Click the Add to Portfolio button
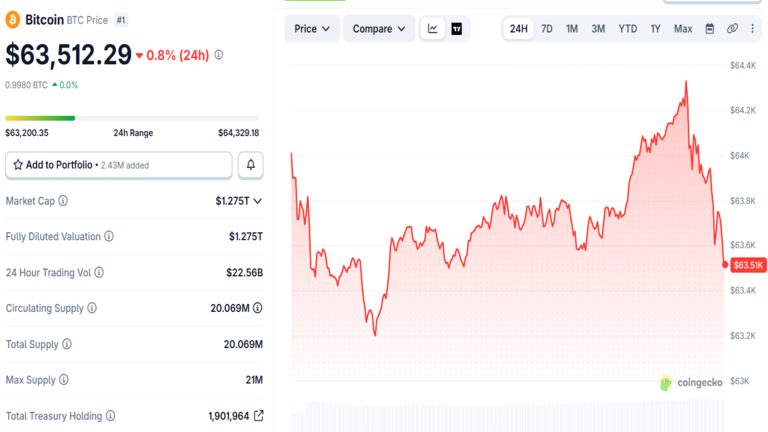 (x=119, y=165)
